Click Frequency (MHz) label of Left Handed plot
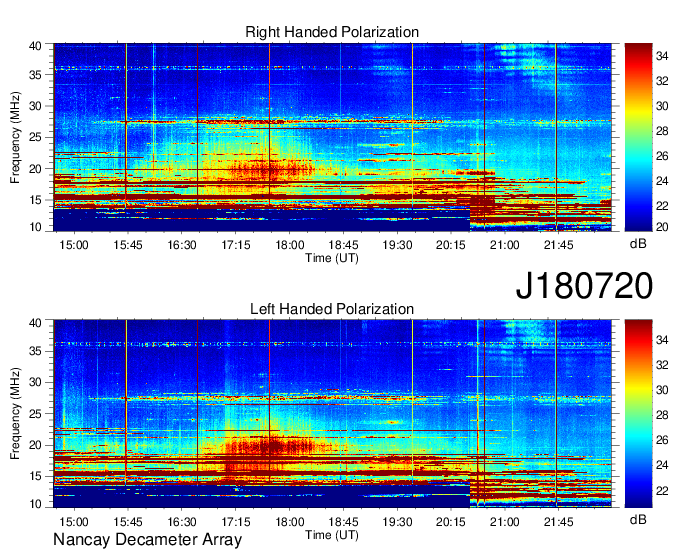Viewport: 680px width, 552px height. pos(15,414)
